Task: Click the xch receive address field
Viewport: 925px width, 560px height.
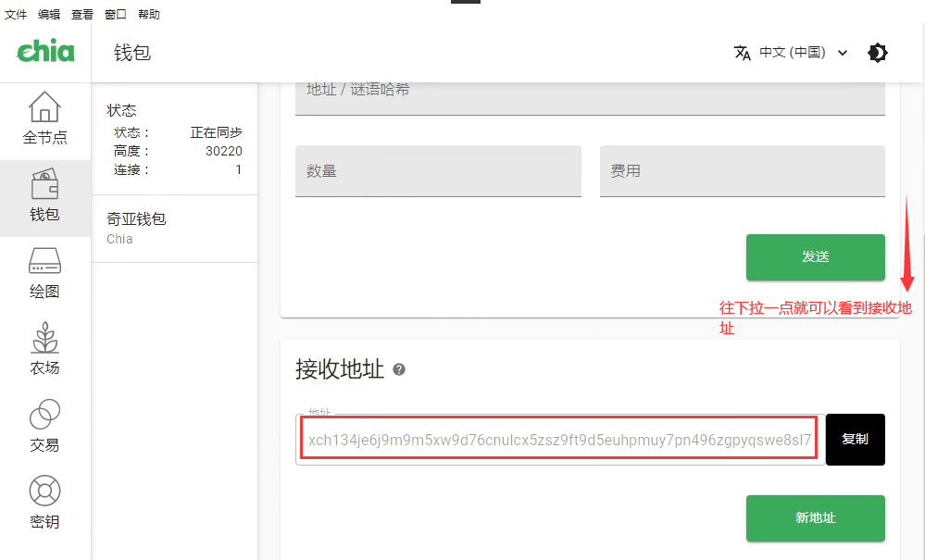Action: 556,439
